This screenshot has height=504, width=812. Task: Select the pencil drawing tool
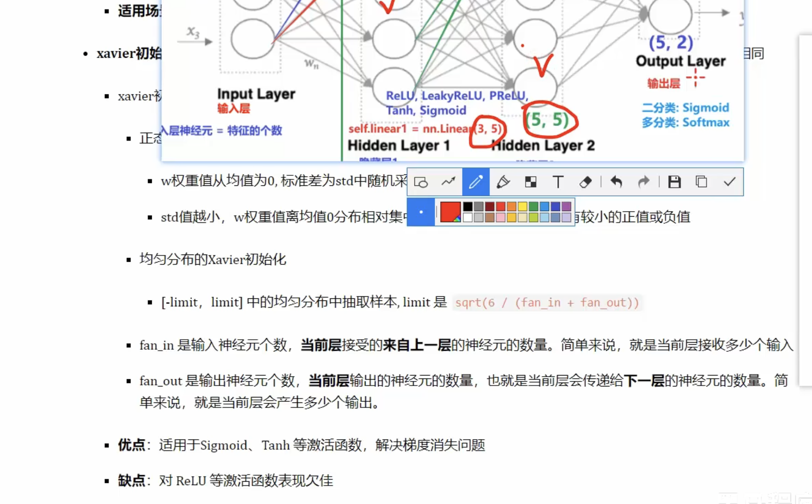click(x=476, y=182)
